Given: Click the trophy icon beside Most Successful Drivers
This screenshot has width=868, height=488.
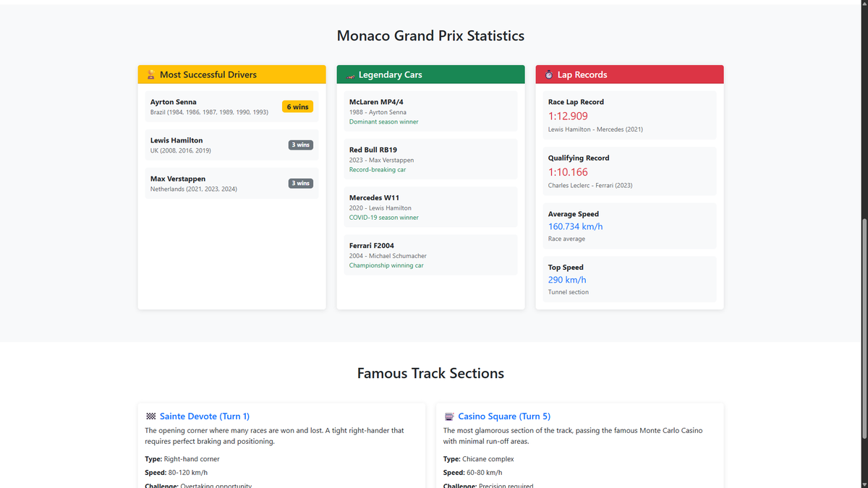Looking at the screenshot, I should 151,74.
